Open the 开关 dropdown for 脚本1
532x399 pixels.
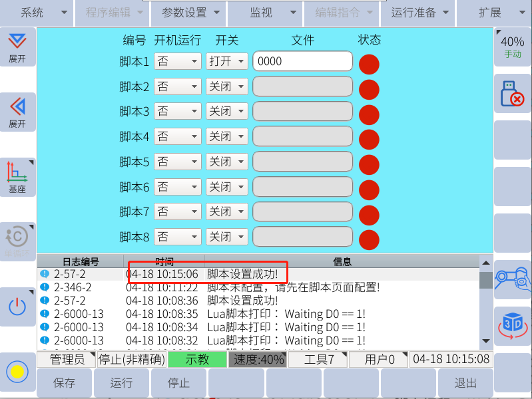click(x=226, y=61)
